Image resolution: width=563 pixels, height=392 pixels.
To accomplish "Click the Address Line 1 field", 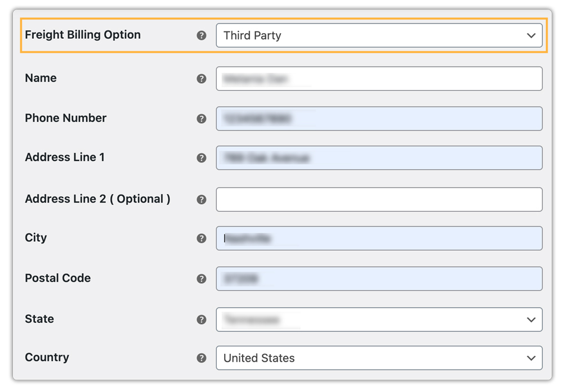I will [x=379, y=158].
